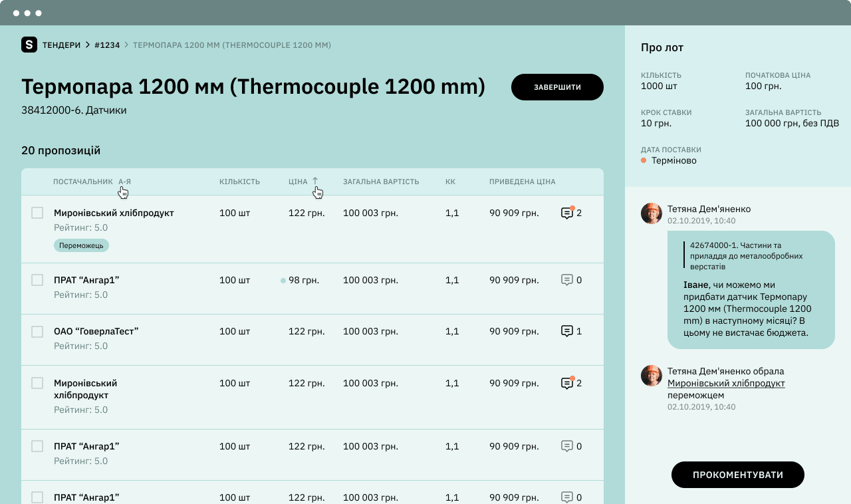Click avatar beside 'Тетяна Дем'яненко обрала' entry
This screenshot has height=504, width=851.
652,376
